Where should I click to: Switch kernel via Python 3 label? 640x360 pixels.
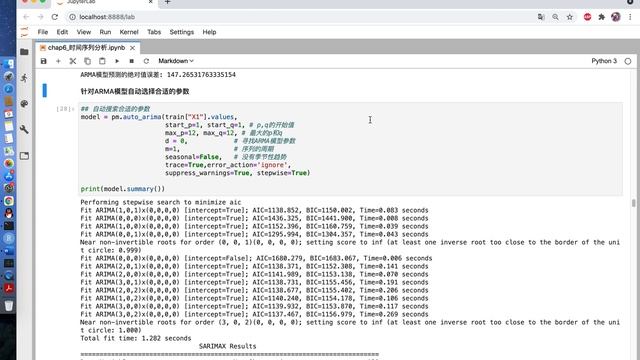point(604,61)
